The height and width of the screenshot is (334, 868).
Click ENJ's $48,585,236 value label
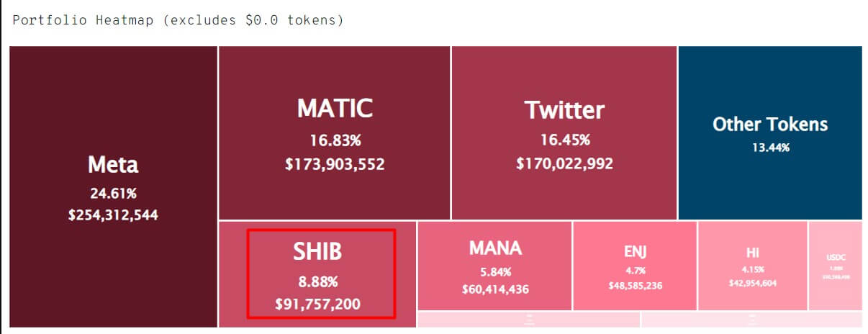635,285
